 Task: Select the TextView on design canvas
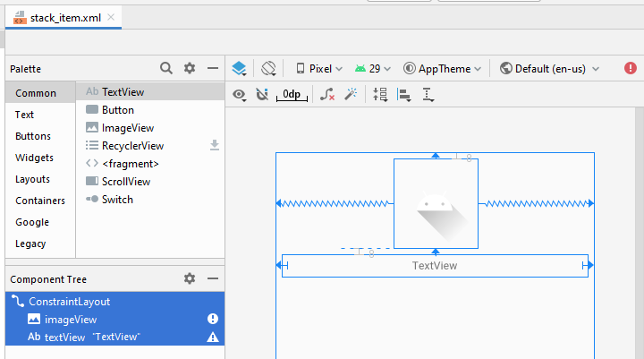[435, 266]
